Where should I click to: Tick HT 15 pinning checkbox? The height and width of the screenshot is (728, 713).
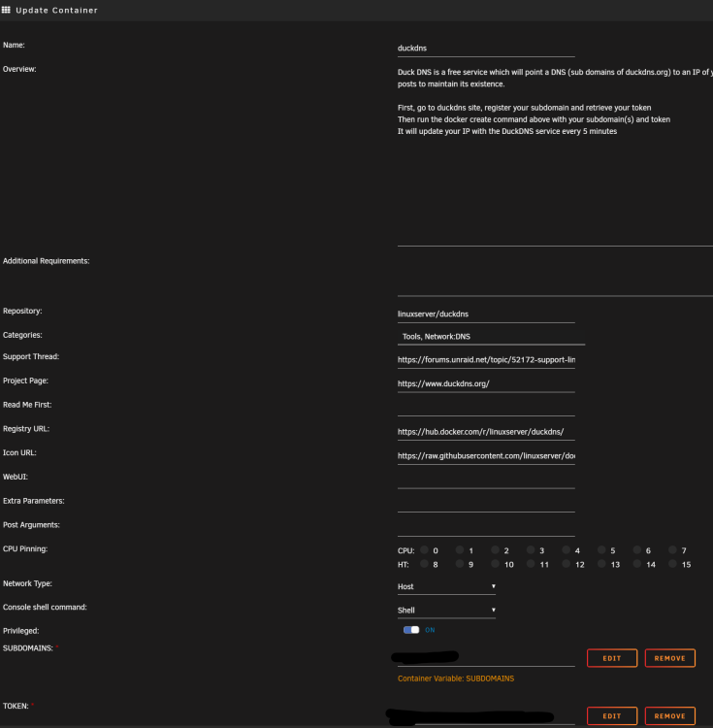pyautogui.click(x=672, y=564)
